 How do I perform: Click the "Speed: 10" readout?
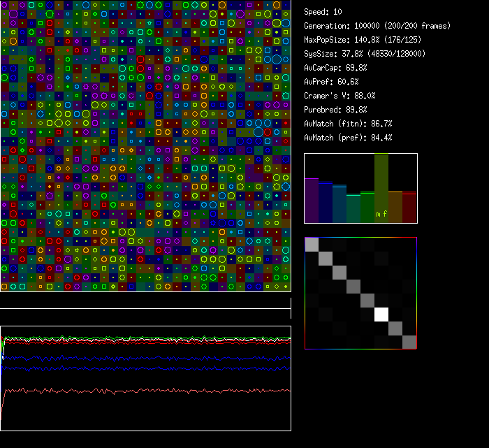tap(323, 12)
